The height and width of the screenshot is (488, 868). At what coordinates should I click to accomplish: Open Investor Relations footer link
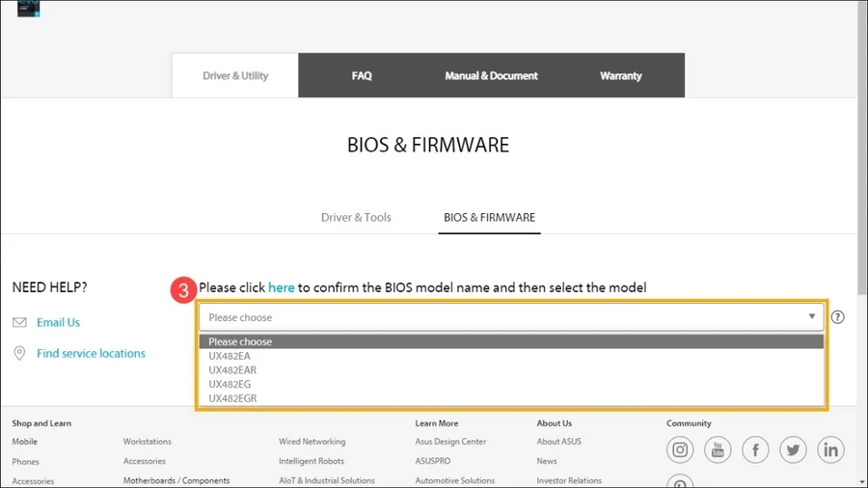[x=569, y=480]
